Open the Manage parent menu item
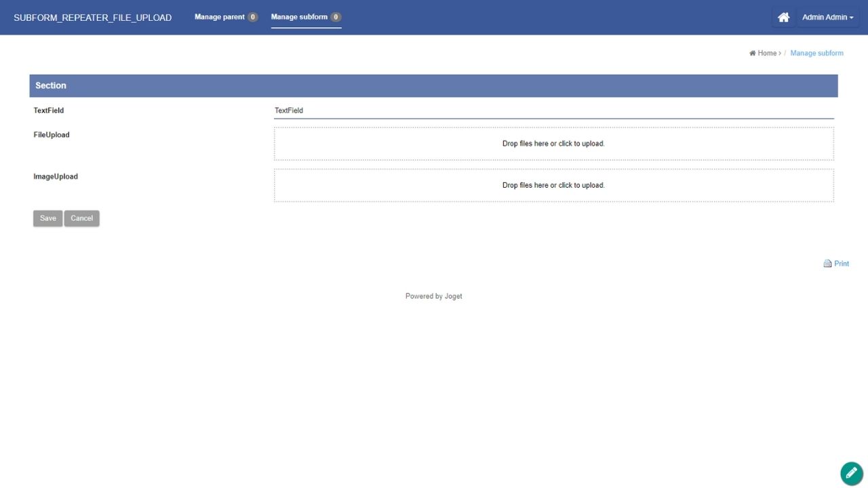This screenshot has width=868, height=488. pos(220,17)
